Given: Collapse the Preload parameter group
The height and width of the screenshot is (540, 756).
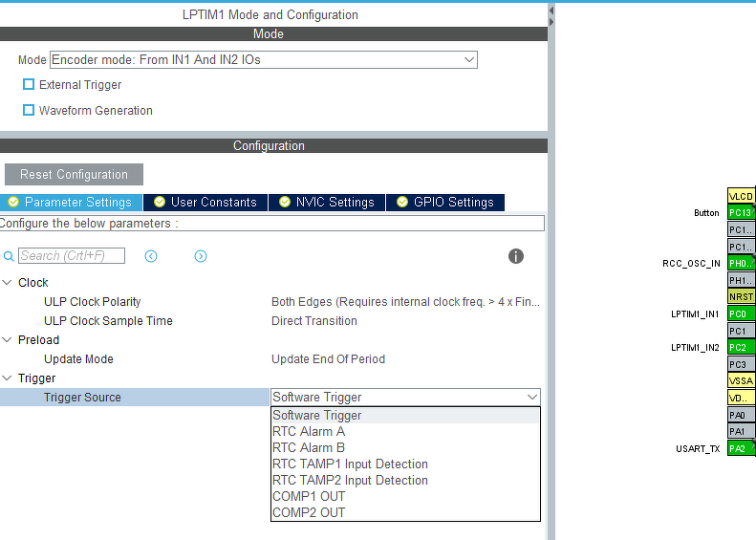Looking at the screenshot, I should coord(7,340).
